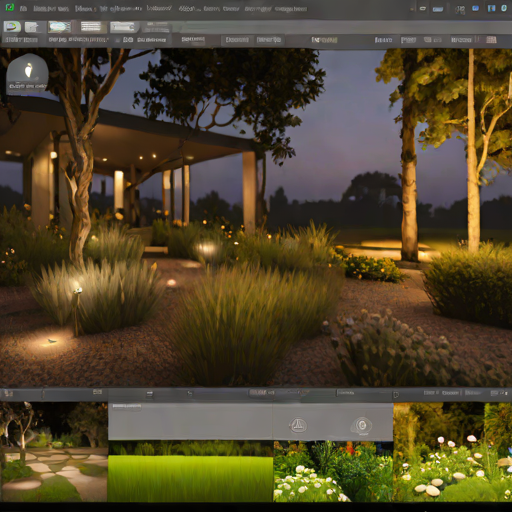Click the round spotlight fixture icon
Screen dimensions: 512x512
[361, 425]
